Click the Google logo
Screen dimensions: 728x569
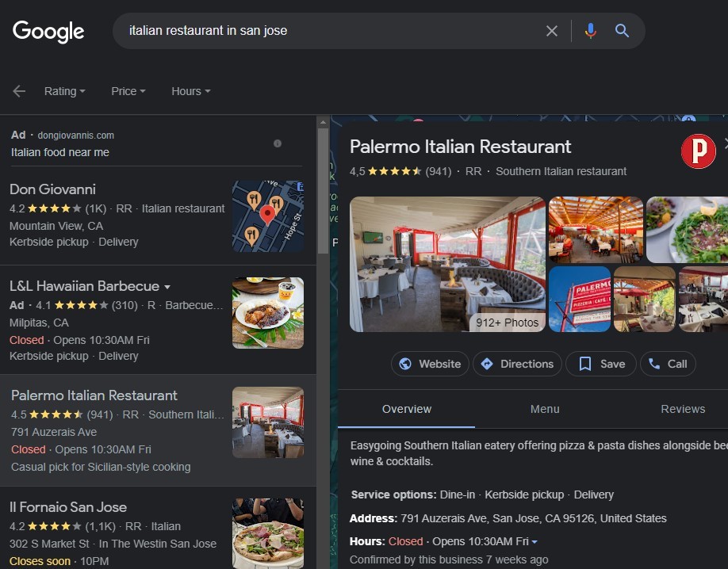(48, 32)
